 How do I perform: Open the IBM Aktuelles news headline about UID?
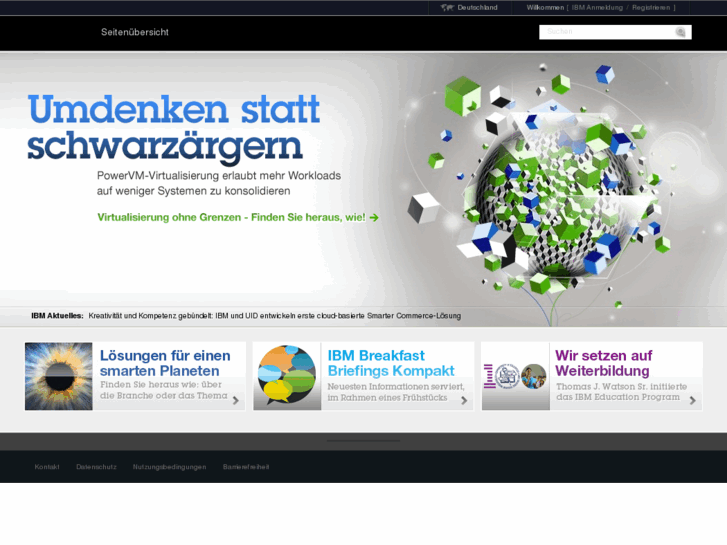274,316
